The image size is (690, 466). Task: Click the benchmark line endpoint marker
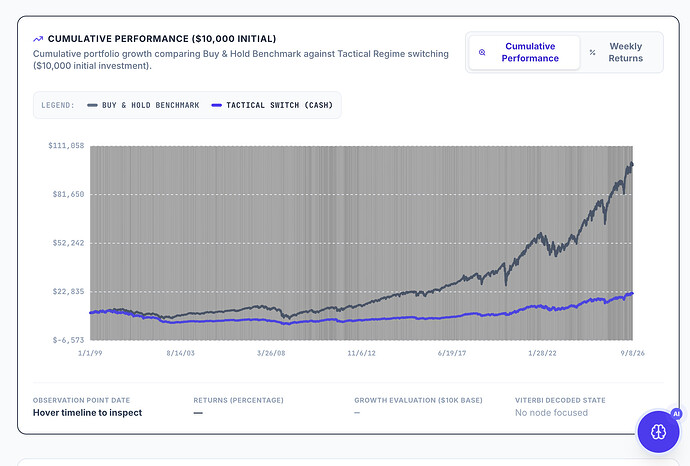tap(632, 164)
